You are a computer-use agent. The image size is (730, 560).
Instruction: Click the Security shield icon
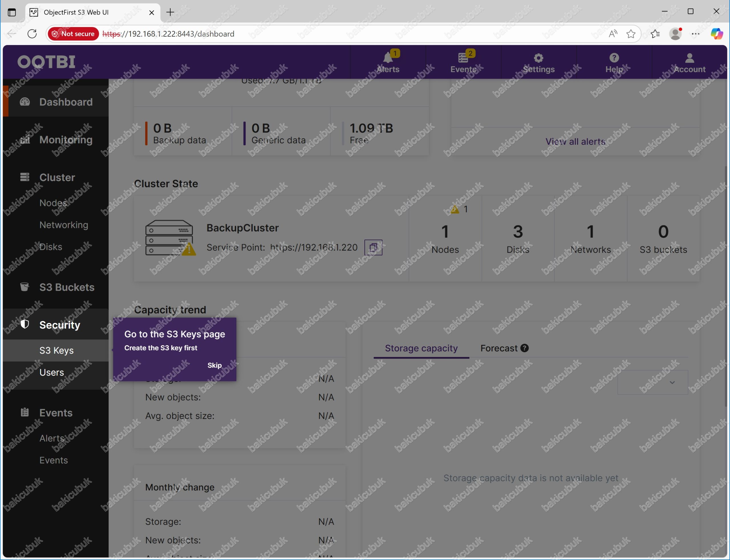click(x=25, y=324)
